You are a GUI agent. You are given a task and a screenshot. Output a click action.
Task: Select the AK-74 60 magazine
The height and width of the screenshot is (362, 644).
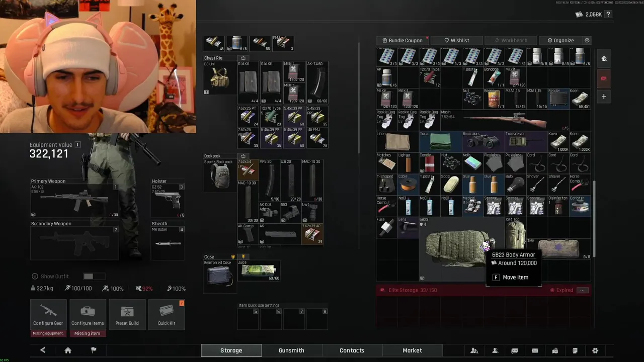317,82
